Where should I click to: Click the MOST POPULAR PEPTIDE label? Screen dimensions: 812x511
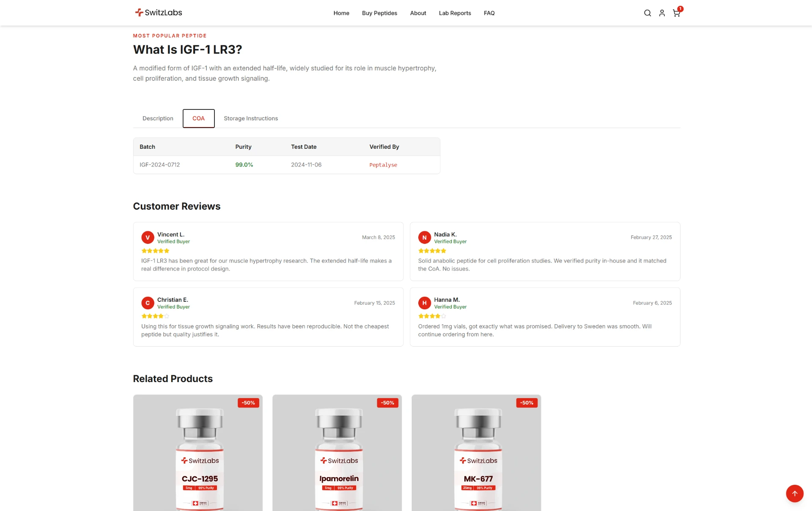point(170,36)
